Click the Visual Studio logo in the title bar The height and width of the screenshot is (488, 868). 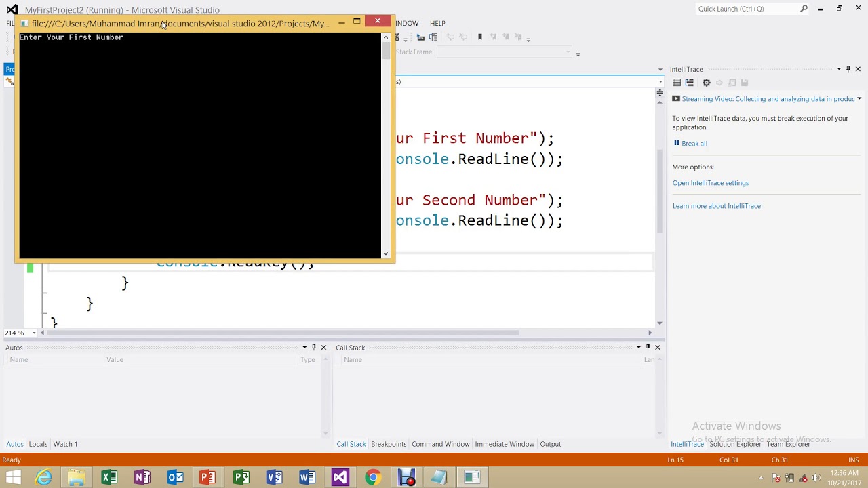pos(12,9)
